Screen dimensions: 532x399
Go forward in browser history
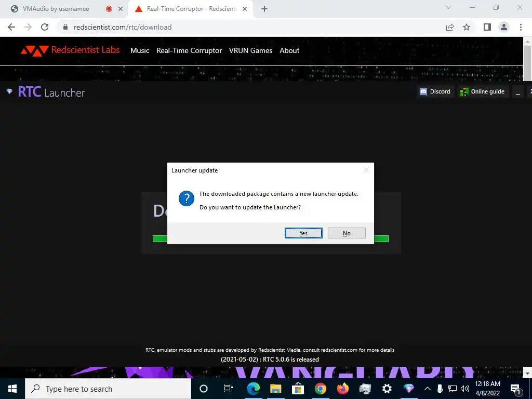pyautogui.click(x=28, y=27)
